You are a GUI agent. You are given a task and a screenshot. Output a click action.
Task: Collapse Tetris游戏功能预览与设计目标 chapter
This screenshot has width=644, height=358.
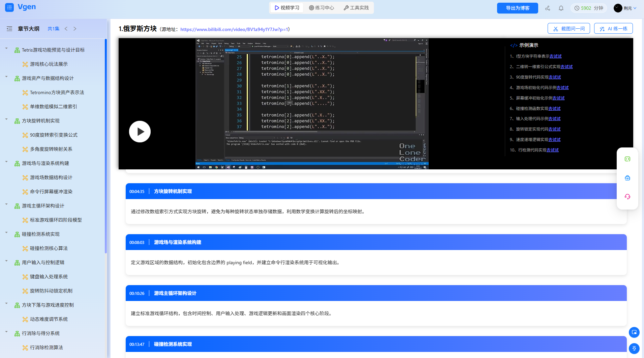coord(6,49)
